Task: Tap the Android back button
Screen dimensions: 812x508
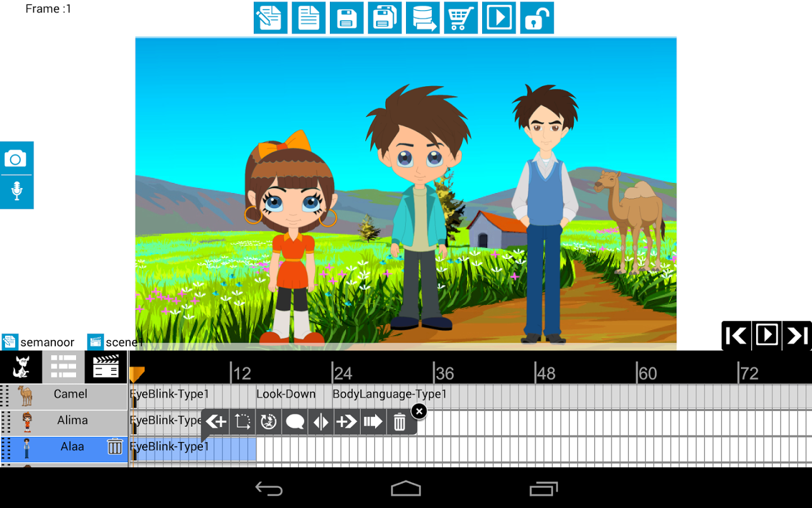Action: click(269, 488)
